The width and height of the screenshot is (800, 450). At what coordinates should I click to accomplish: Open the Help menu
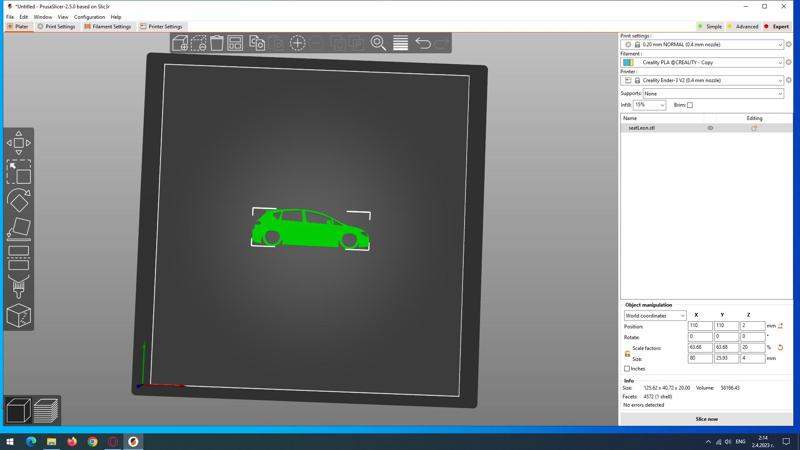click(116, 17)
